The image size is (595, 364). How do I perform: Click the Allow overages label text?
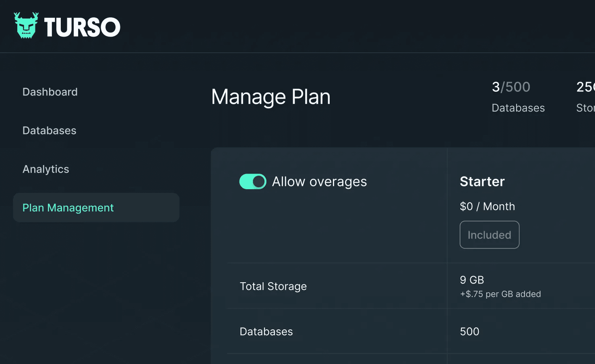pyautogui.click(x=320, y=182)
